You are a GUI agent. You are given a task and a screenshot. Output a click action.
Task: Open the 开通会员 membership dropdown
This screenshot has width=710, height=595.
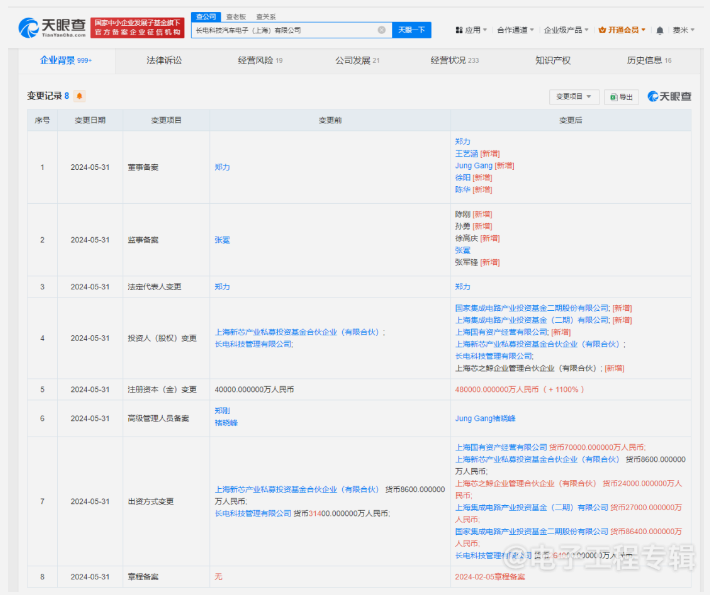click(627, 30)
